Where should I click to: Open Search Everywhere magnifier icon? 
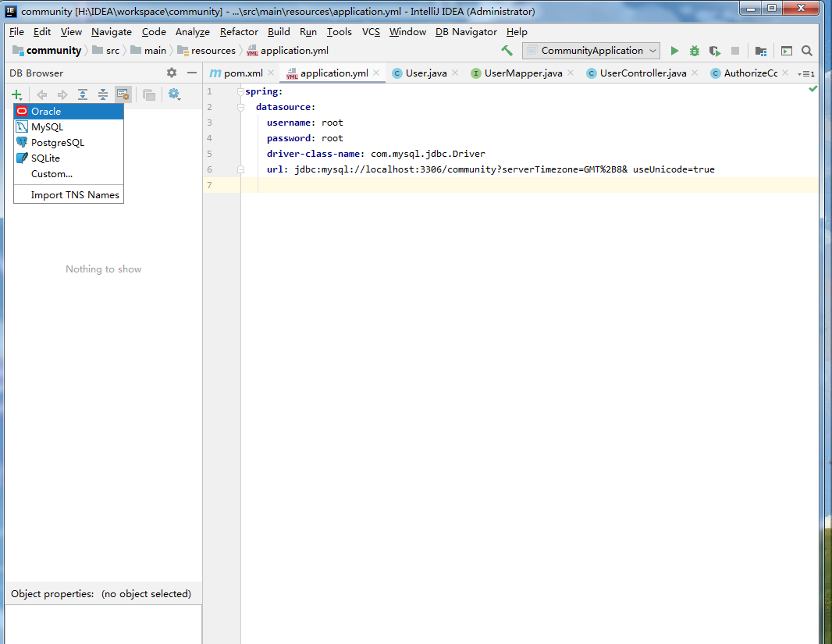pyautogui.click(x=806, y=51)
